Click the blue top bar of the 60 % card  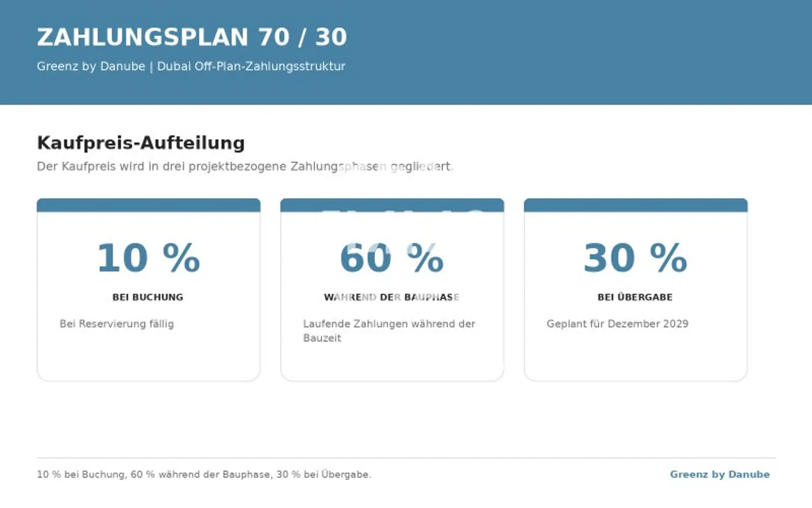[392, 205]
